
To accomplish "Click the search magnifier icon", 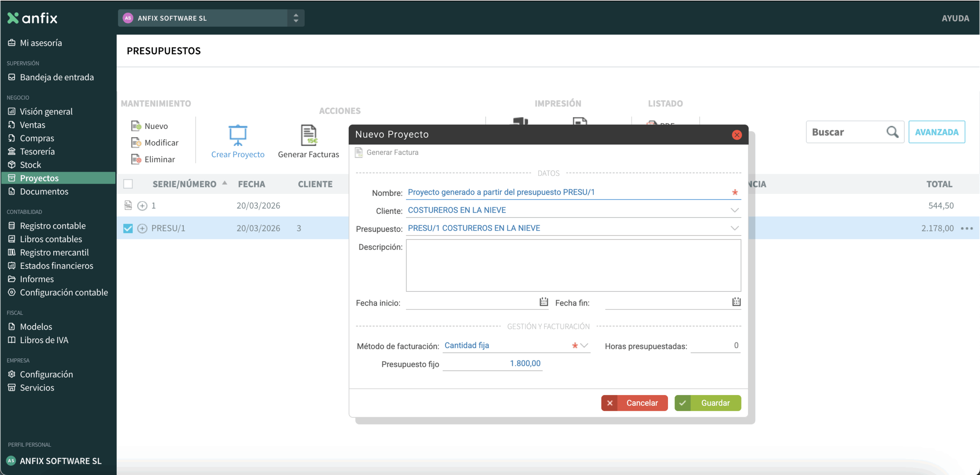I will click(x=892, y=132).
